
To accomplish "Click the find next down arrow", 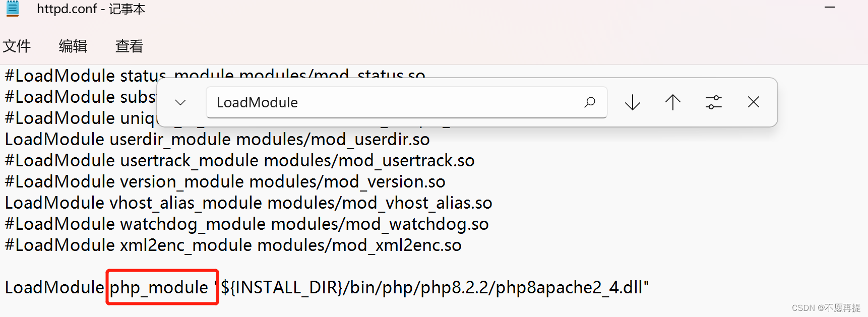I will [x=632, y=102].
